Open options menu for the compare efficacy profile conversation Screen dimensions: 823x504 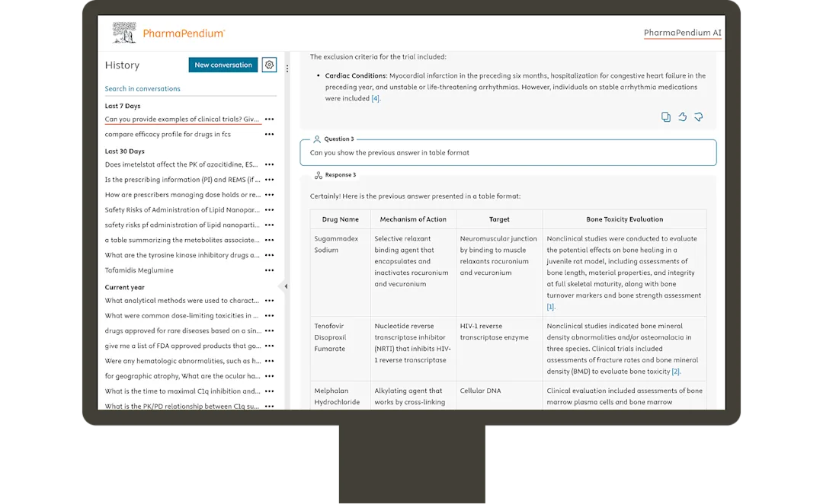[x=269, y=134]
